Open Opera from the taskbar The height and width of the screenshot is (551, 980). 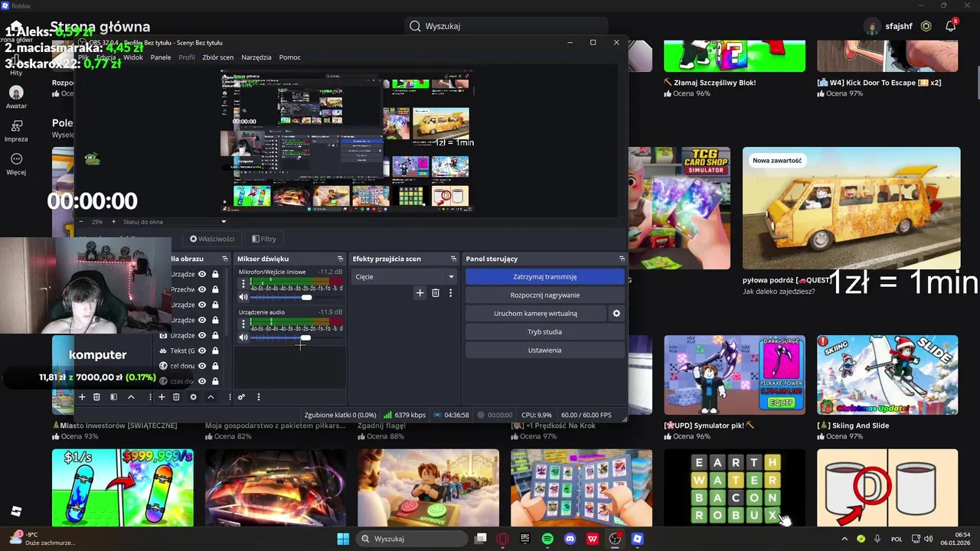pos(503,539)
